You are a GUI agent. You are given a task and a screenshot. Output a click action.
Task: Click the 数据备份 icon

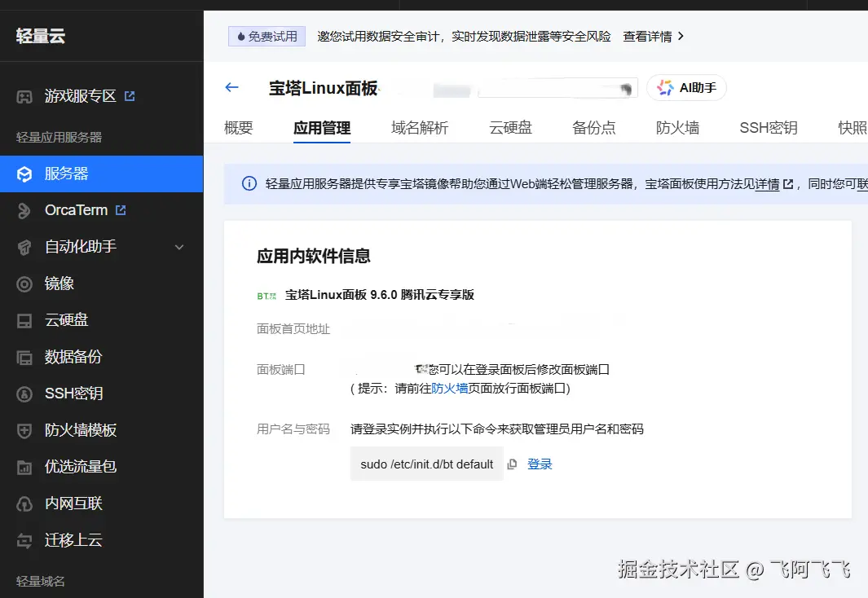[24, 358]
